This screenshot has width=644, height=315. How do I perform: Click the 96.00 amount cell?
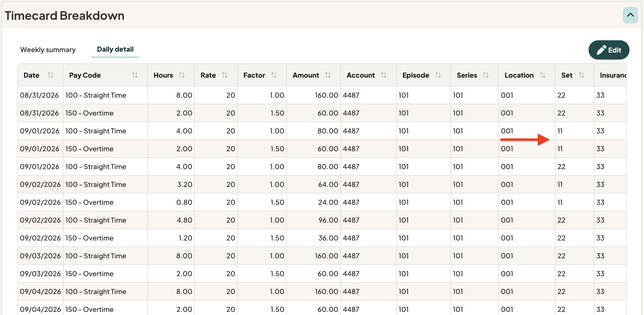tap(314, 220)
